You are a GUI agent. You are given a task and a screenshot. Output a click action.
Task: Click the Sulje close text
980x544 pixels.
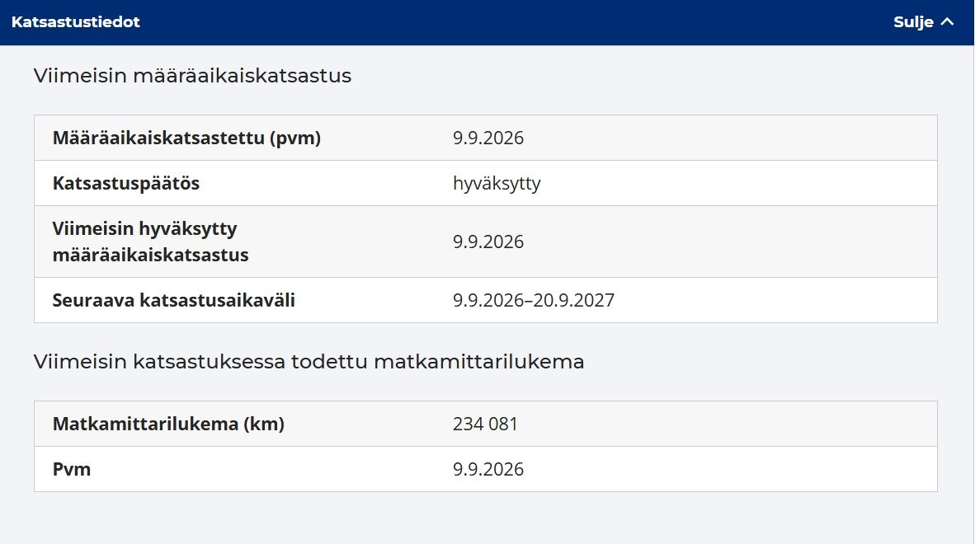click(x=913, y=22)
